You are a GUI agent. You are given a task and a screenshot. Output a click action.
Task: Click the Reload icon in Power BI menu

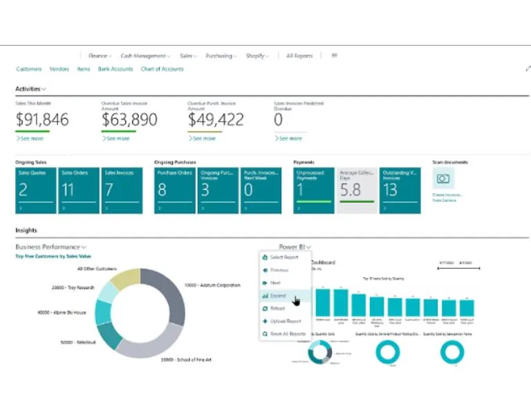(264, 309)
